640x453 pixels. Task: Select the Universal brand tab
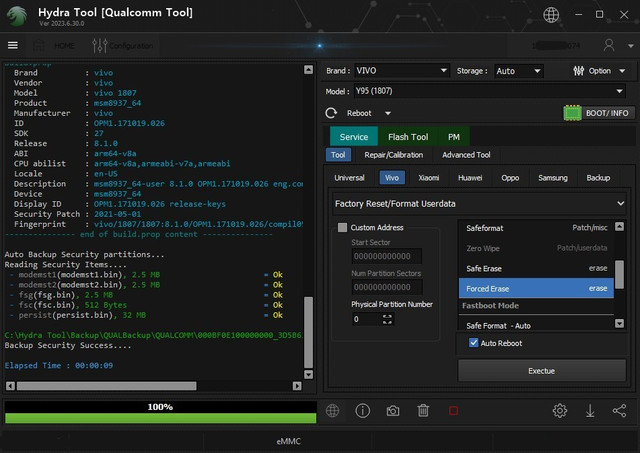[x=349, y=178]
